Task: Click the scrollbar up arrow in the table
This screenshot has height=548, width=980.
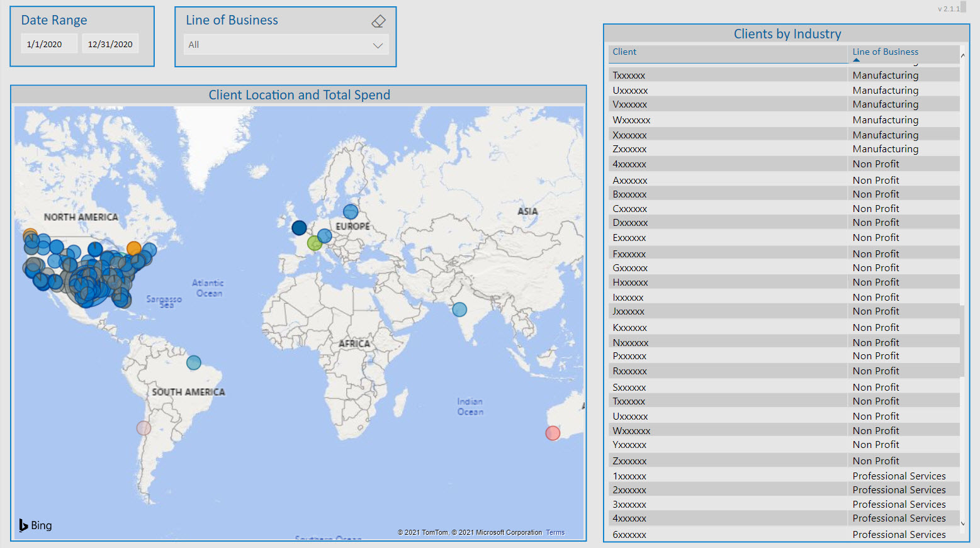Action: tap(962, 55)
